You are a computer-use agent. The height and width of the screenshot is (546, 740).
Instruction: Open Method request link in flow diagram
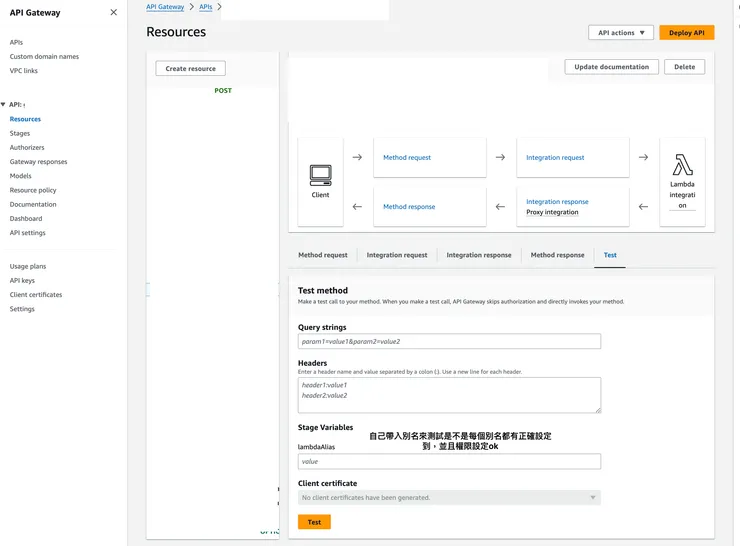pyautogui.click(x=407, y=158)
